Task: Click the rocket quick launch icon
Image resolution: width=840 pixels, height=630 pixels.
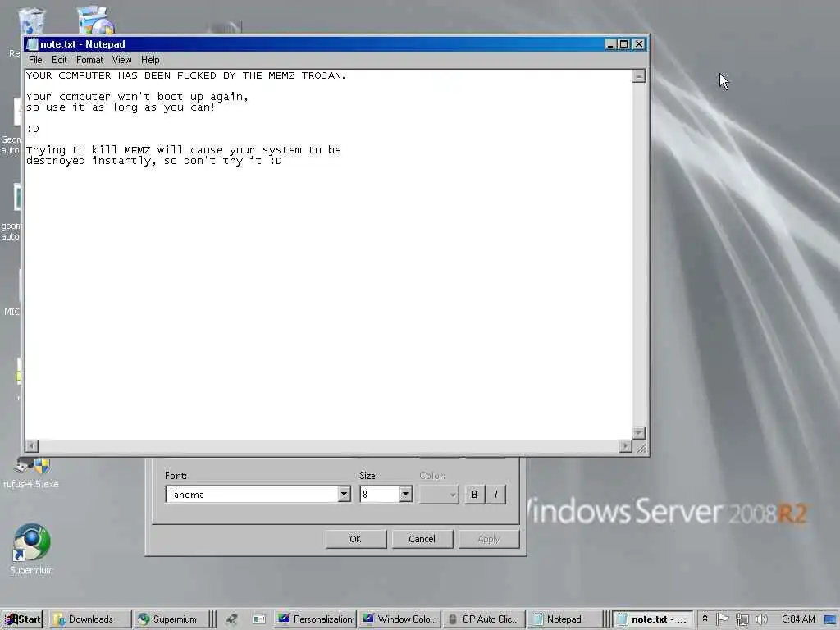Action: pos(231,619)
